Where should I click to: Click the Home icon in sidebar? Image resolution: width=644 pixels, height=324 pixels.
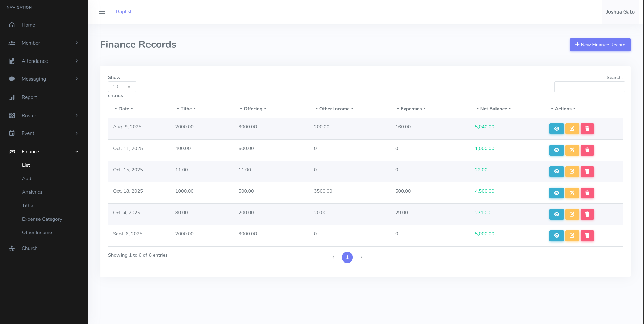[x=12, y=25]
